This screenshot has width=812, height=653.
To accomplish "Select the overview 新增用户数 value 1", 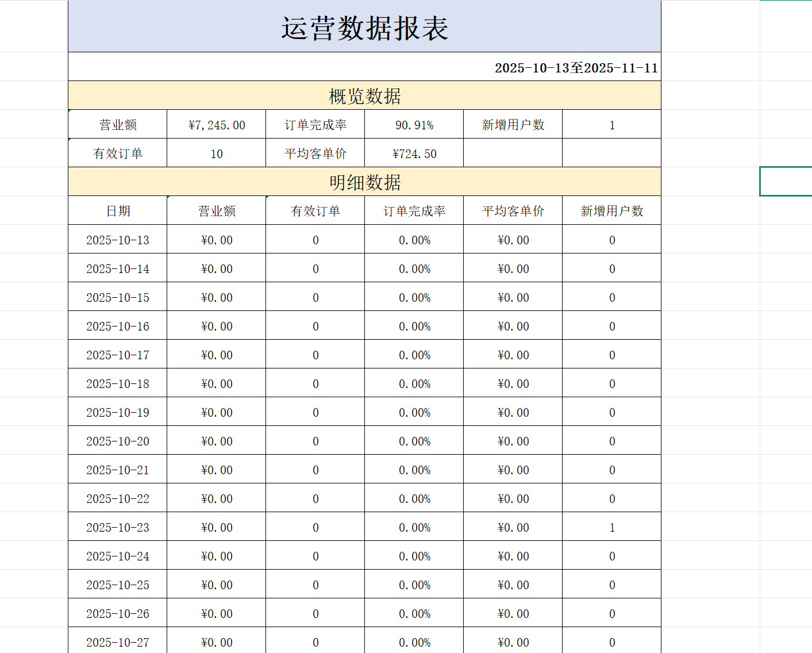I will coord(612,124).
